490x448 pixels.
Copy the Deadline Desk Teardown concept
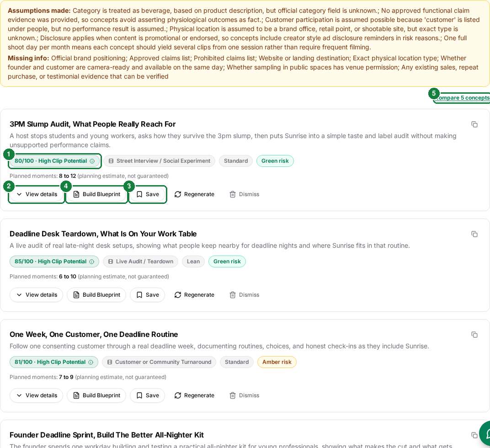click(x=474, y=234)
